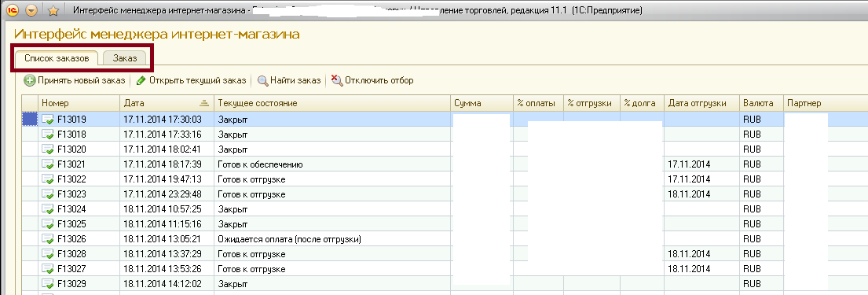
Task: Click the Сумма column header
Action: pos(482,103)
